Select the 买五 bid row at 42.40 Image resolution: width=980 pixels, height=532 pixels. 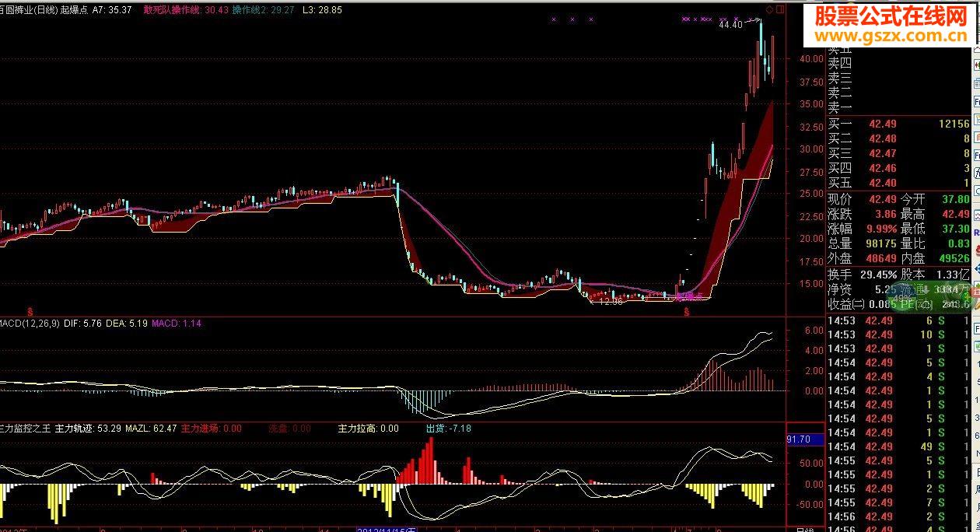click(898, 183)
